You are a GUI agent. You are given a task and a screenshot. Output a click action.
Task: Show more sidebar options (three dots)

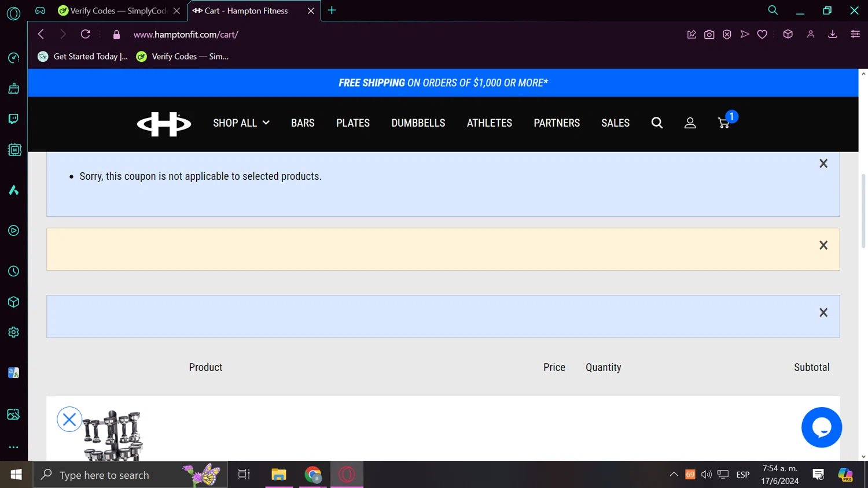(13, 447)
